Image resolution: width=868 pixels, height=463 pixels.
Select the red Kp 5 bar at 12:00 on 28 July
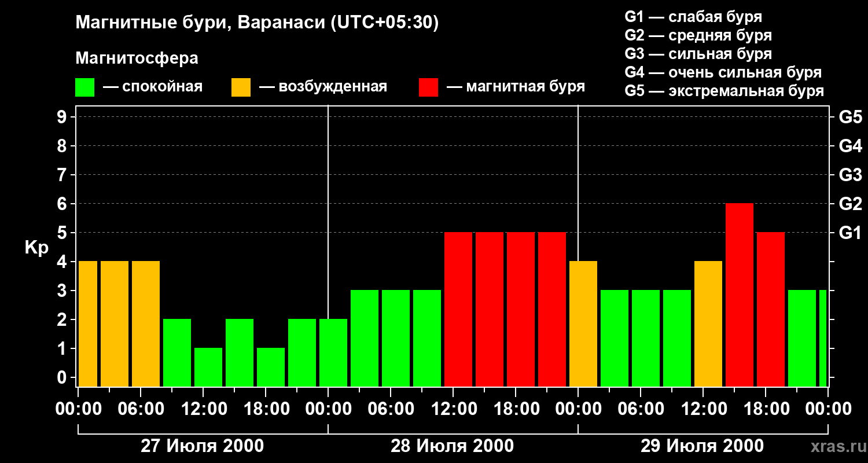coord(458,309)
